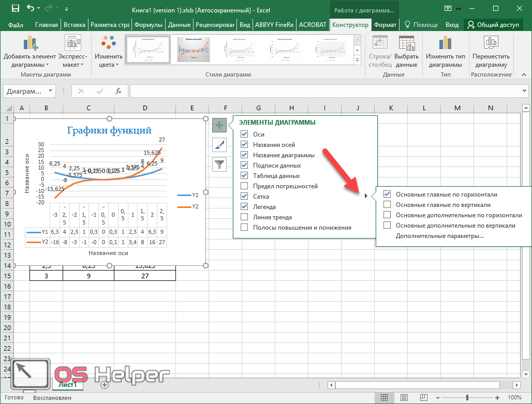Image resolution: width=532 pixels, height=404 pixels.
Task: Open the Chart Filters funnel button
Action: (219, 164)
